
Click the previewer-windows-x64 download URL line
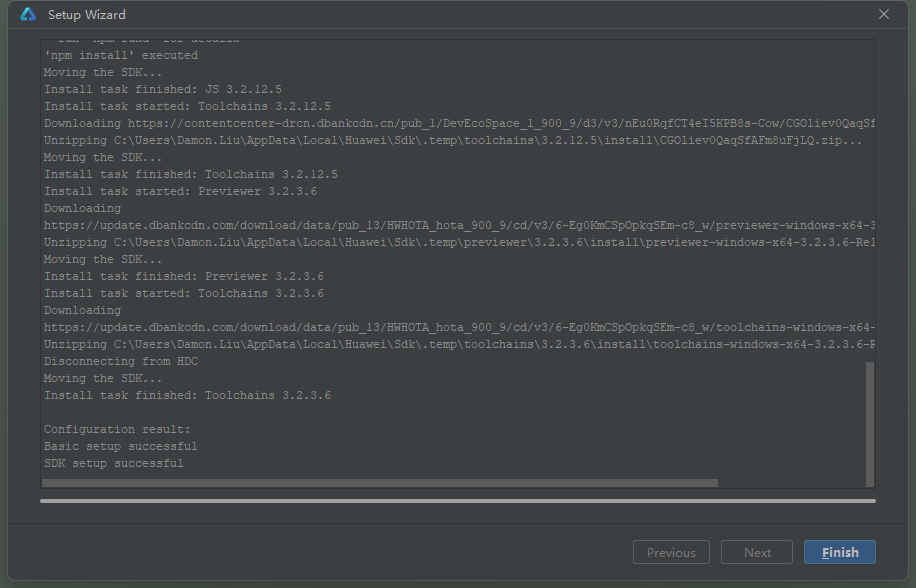[459, 225]
